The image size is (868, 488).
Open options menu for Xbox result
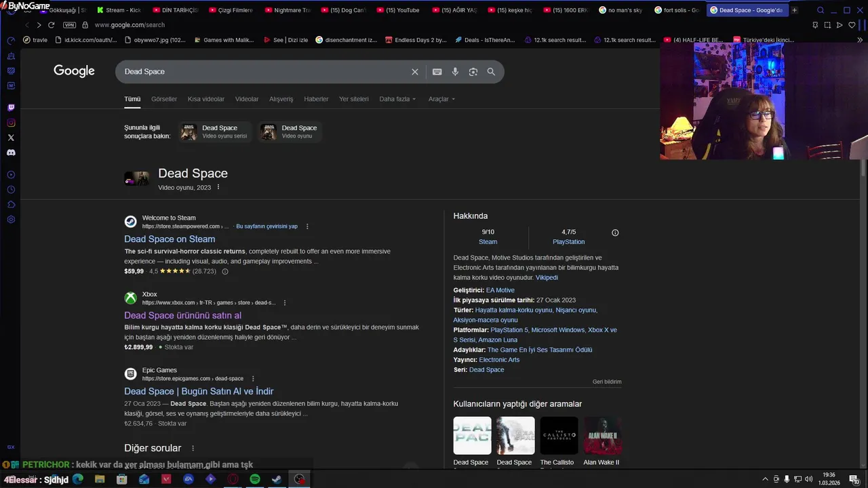pos(285,302)
